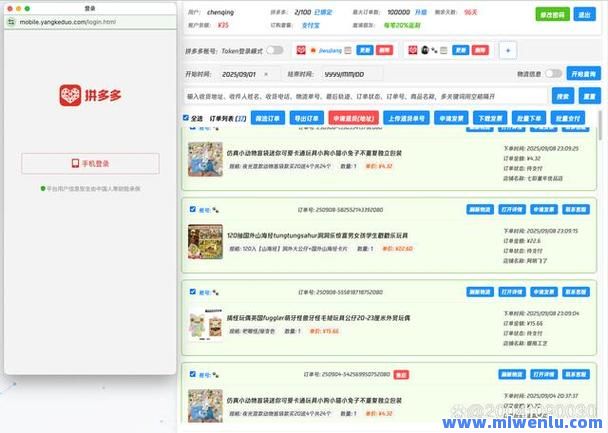This screenshot has height=433, width=608.
Task: Click the 重置 reset button
Action: point(589,96)
